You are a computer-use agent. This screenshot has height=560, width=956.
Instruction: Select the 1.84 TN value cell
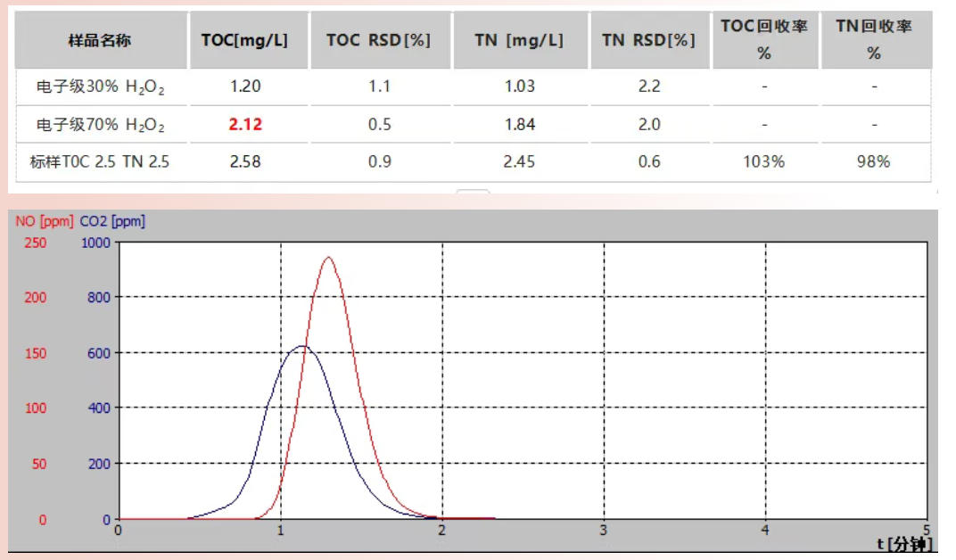click(519, 125)
